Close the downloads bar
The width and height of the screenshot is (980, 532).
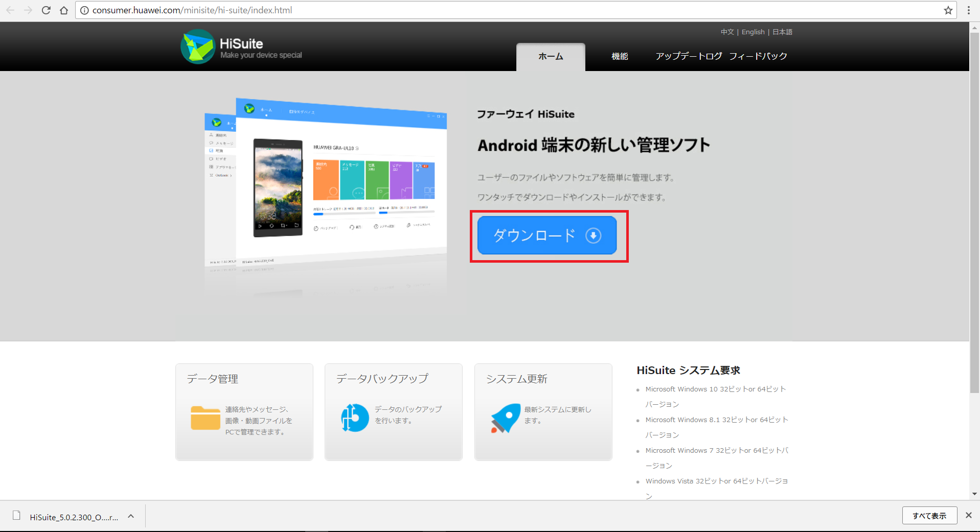click(968, 515)
